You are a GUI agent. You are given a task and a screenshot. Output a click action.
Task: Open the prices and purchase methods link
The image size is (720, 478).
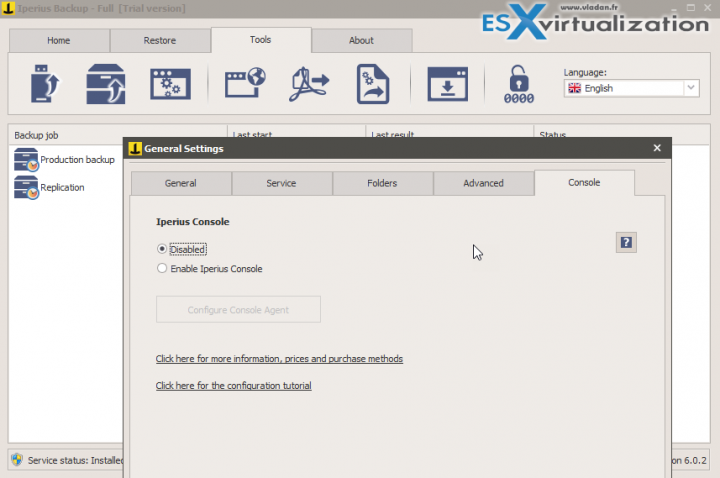[279, 359]
